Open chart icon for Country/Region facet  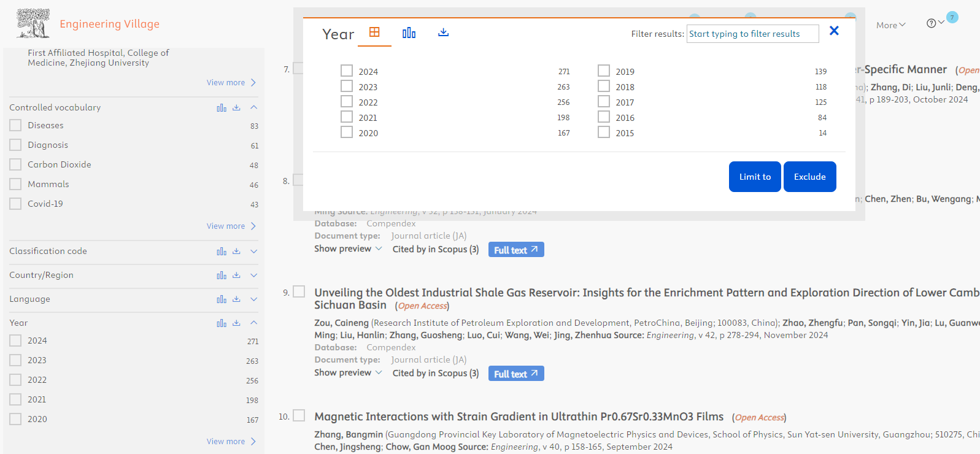pyautogui.click(x=222, y=275)
